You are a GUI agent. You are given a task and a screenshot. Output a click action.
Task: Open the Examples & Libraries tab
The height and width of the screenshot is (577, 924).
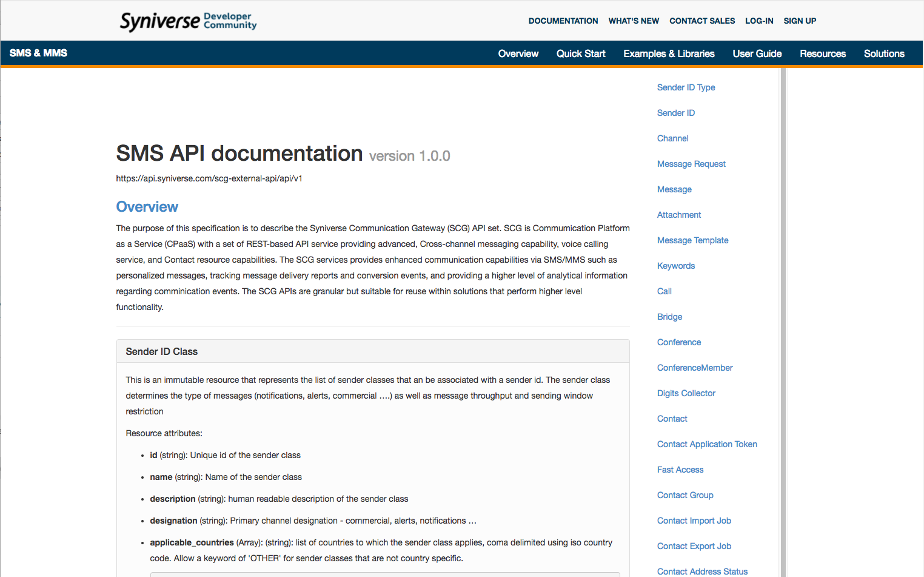669,53
